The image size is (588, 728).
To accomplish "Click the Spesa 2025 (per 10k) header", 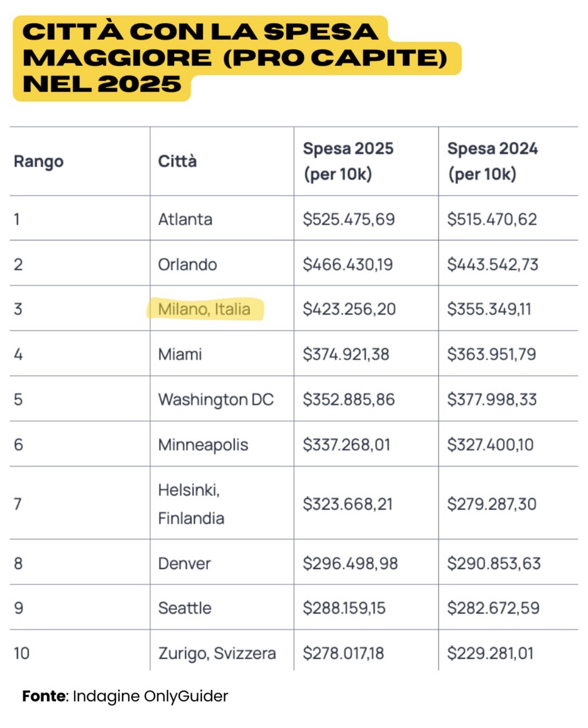I will tap(348, 161).
